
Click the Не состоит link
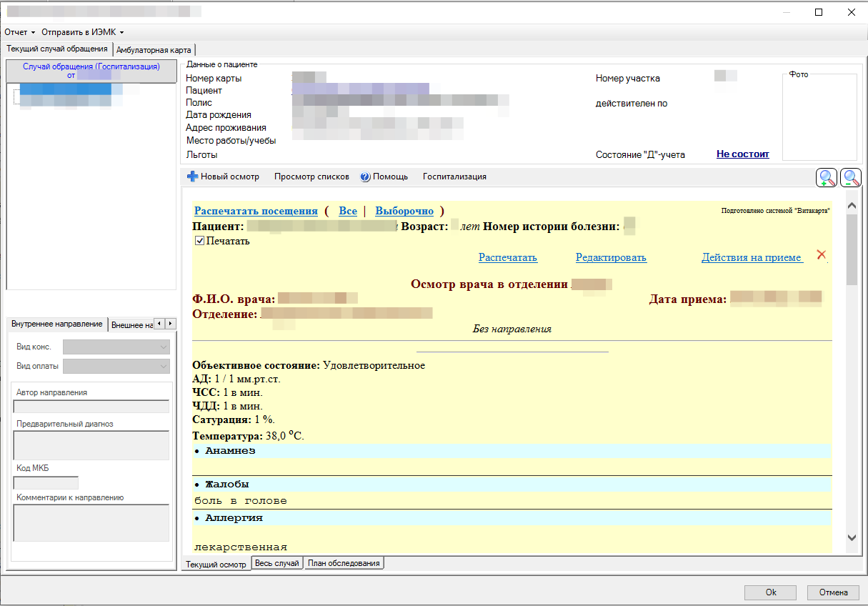tap(743, 154)
